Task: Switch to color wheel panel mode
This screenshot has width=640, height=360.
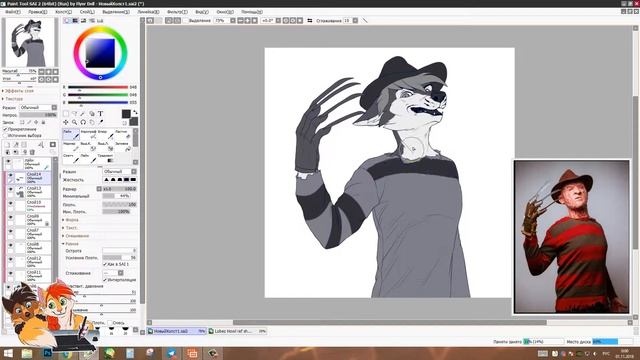Action: click(68, 20)
